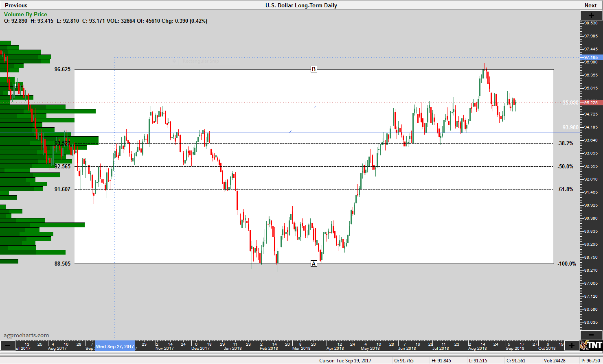Click Oct 2018 on the time axis
Viewport: 603px width, 364px height.
[x=547, y=349]
